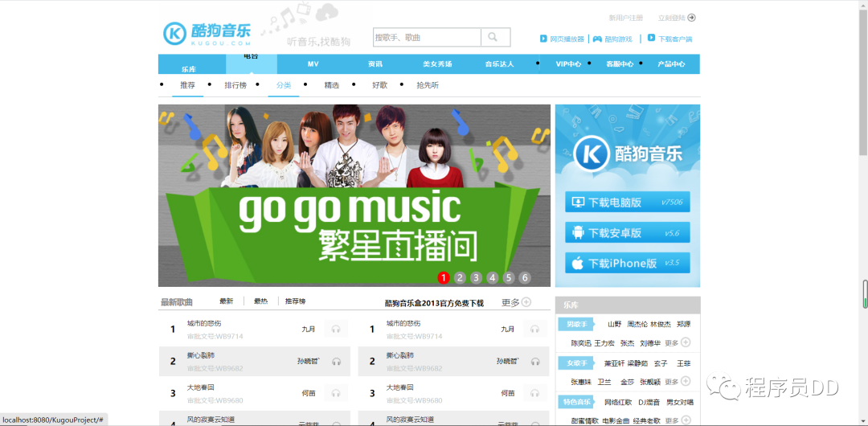Click singer 周杰伦 in 乐库 panel
The width and height of the screenshot is (868, 426).
[637, 325]
